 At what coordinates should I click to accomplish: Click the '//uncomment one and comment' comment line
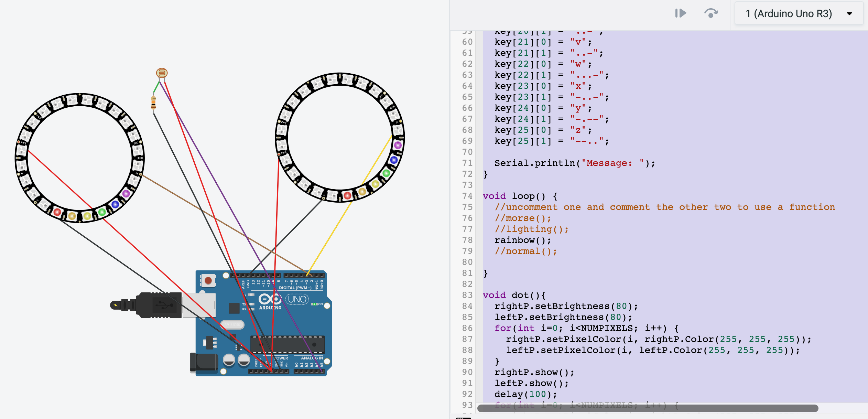coord(665,207)
